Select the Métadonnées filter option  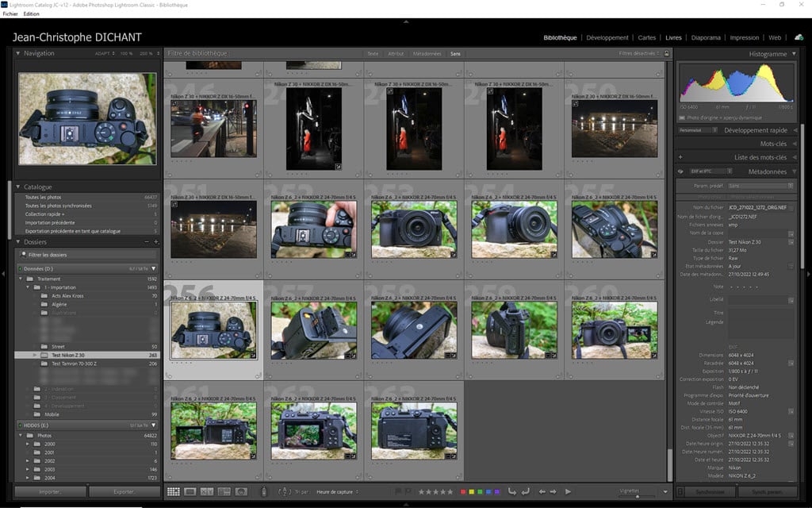coord(427,54)
